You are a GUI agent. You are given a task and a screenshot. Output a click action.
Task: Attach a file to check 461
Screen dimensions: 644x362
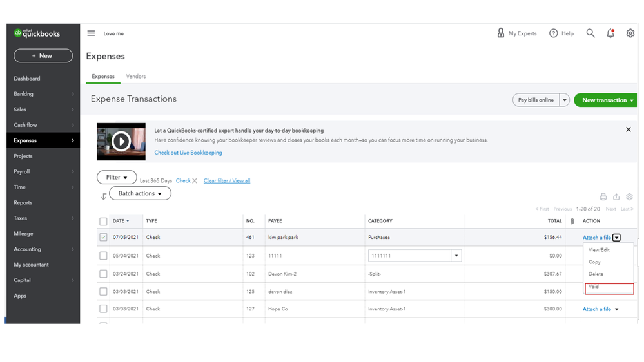coord(596,238)
